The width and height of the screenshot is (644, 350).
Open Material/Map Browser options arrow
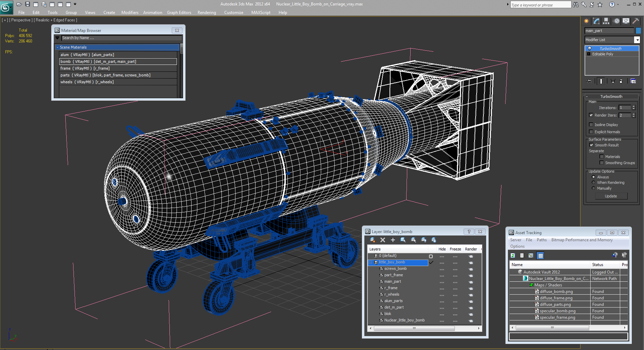coord(57,38)
